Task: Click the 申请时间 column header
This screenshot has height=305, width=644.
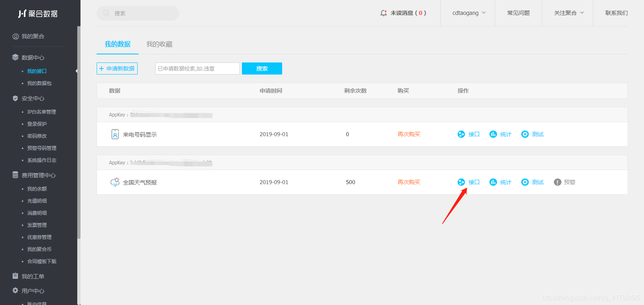Action: 271,91
